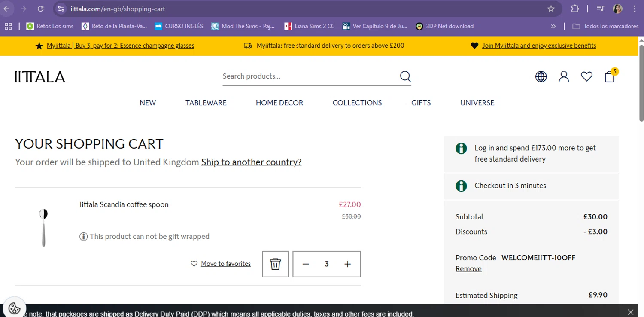Click the Estimated Shipping £9.90 amount

598,295
